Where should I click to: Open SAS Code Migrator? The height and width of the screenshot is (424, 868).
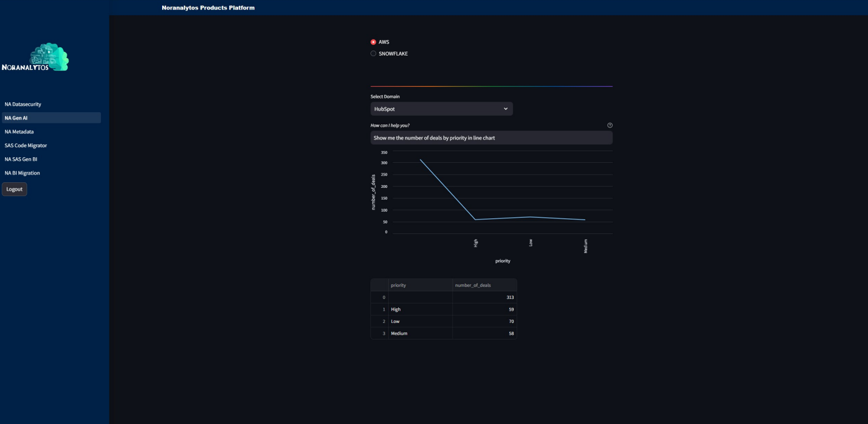(x=26, y=146)
